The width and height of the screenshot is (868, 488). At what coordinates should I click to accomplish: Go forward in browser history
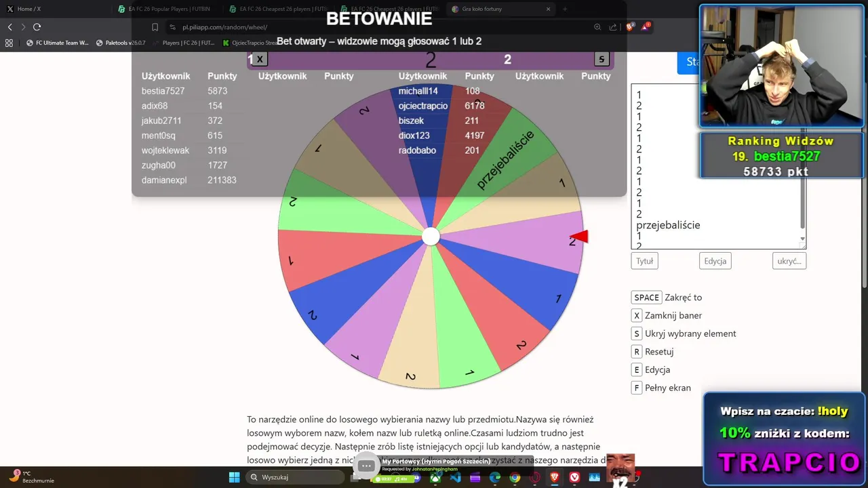tap(23, 27)
